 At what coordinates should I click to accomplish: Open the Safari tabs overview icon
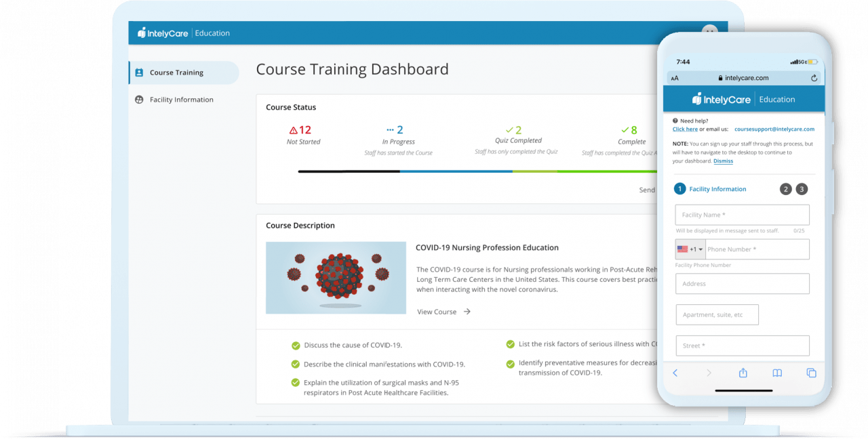tap(811, 373)
